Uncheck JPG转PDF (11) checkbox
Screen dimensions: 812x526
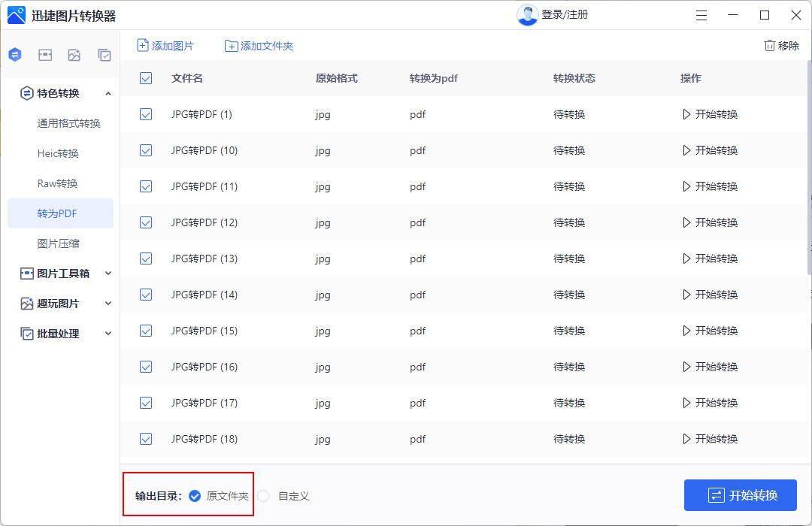pyautogui.click(x=146, y=186)
